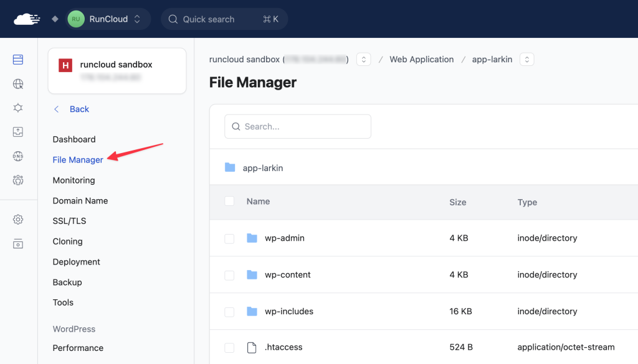Click Web Application in the breadcrumb

tap(422, 59)
